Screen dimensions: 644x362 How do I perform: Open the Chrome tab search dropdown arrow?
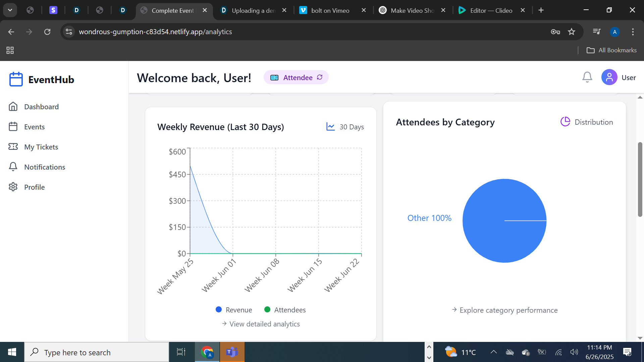coord(10,10)
